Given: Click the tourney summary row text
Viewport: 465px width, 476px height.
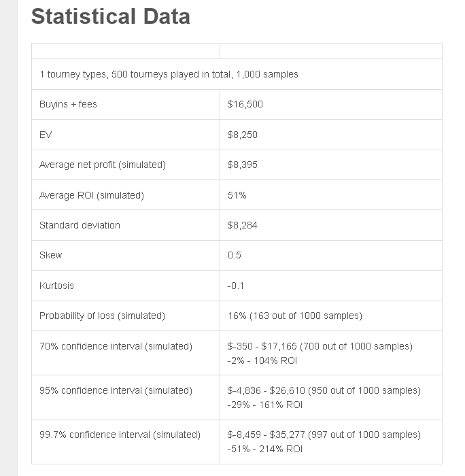Looking at the screenshot, I should click(169, 74).
